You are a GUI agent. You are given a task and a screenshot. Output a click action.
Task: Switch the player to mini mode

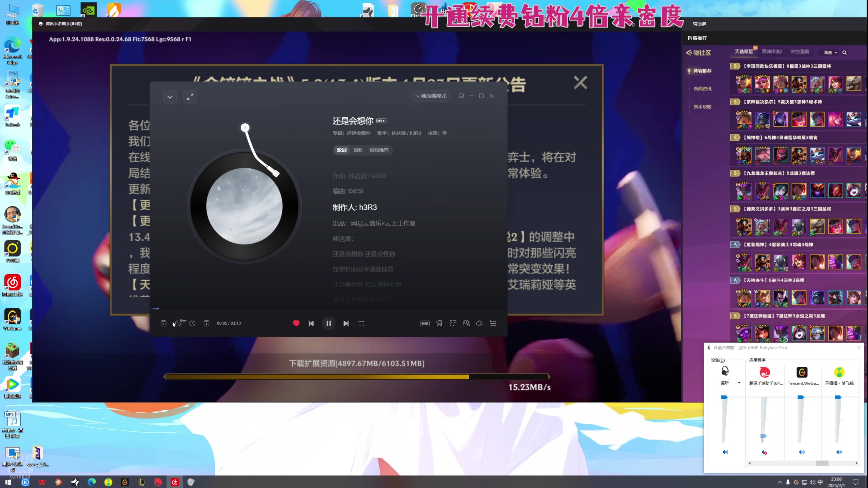pos(461,96)
